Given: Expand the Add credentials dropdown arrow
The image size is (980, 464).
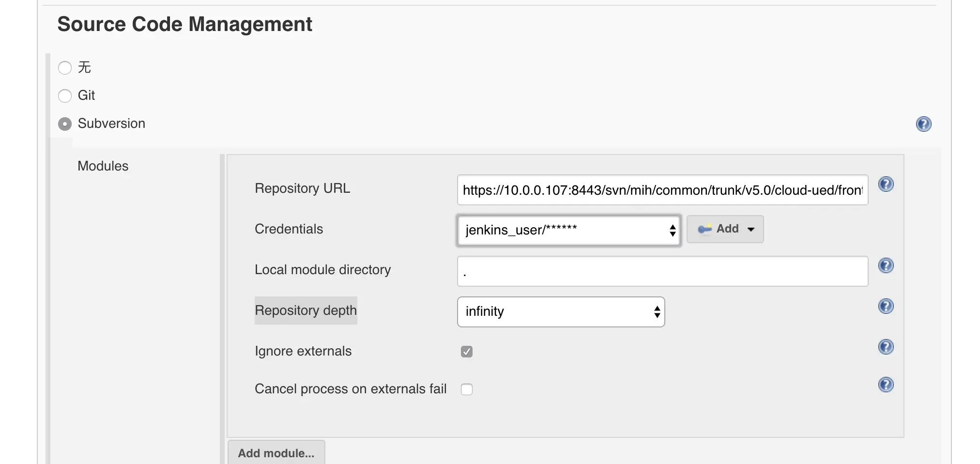Looking at the screenshot, I should click(x=751, y=229).
